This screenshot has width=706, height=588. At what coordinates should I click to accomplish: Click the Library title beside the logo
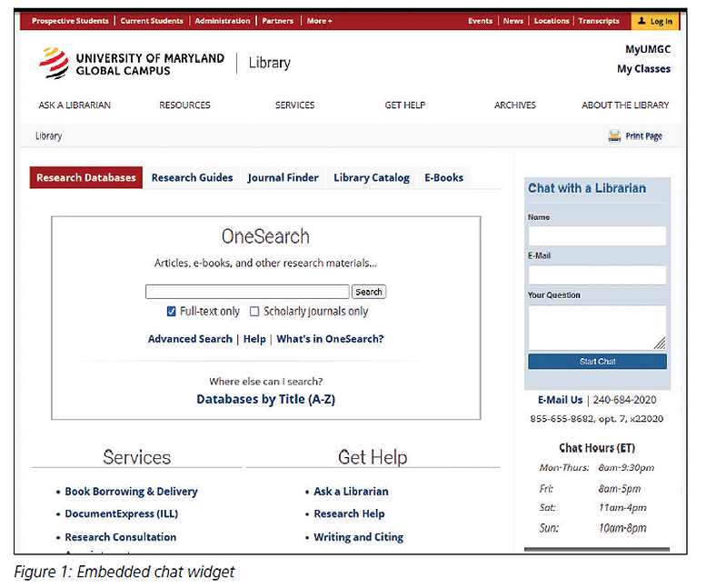tap(269, 63)
